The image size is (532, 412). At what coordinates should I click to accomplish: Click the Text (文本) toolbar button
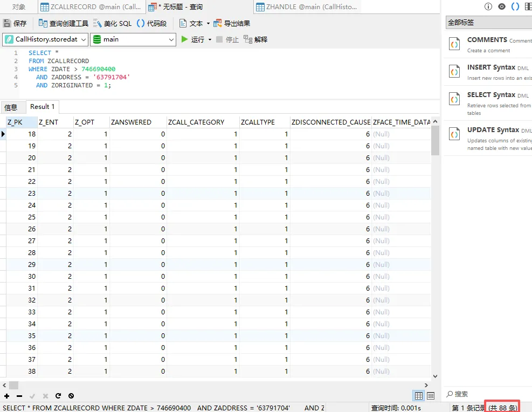[x=191, y=23]
